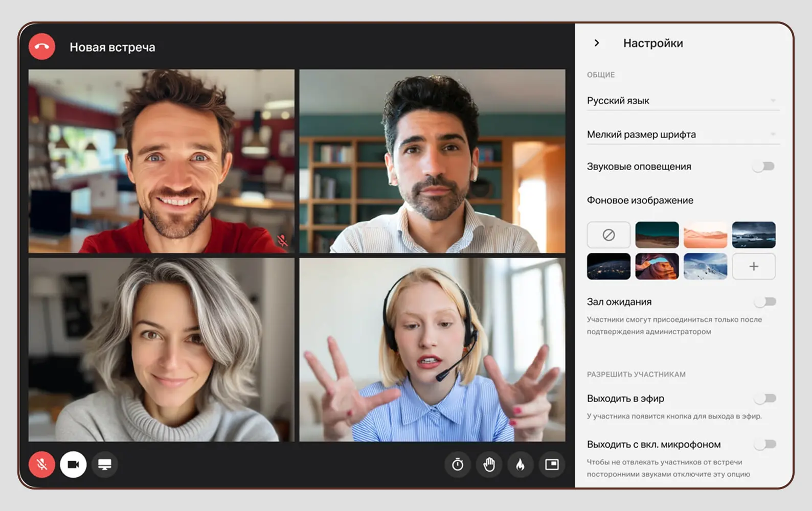Start screen sharing with monitor icon
Image resolution: width=812 pixels, height=511 pixels.
[105, 464]
